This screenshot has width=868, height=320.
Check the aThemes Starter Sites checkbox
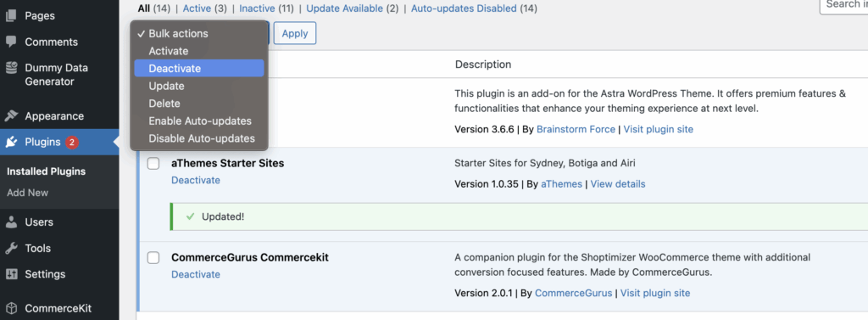(x=153, y=164)
